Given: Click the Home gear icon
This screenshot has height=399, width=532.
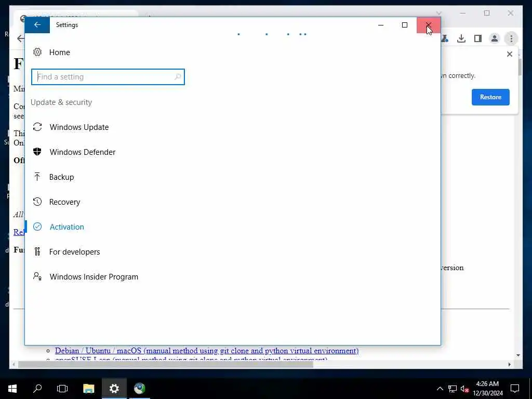Looking at the screenshot, I should tap(37, 52).
